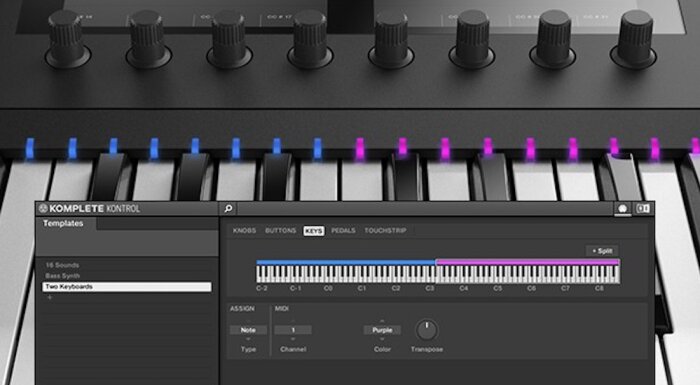Click the mini keyboard key range display
Screen dimensions: 700x385
tap(438, 274)
